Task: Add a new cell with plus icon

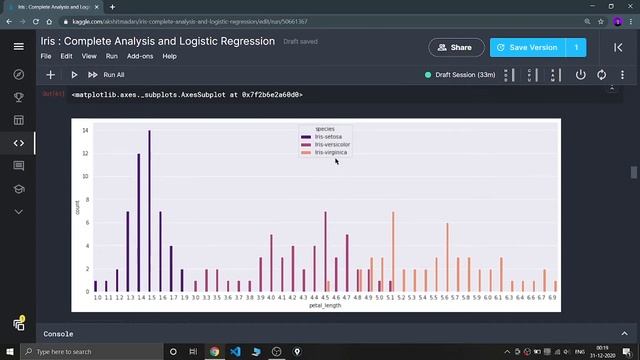Action: point(50,75)
